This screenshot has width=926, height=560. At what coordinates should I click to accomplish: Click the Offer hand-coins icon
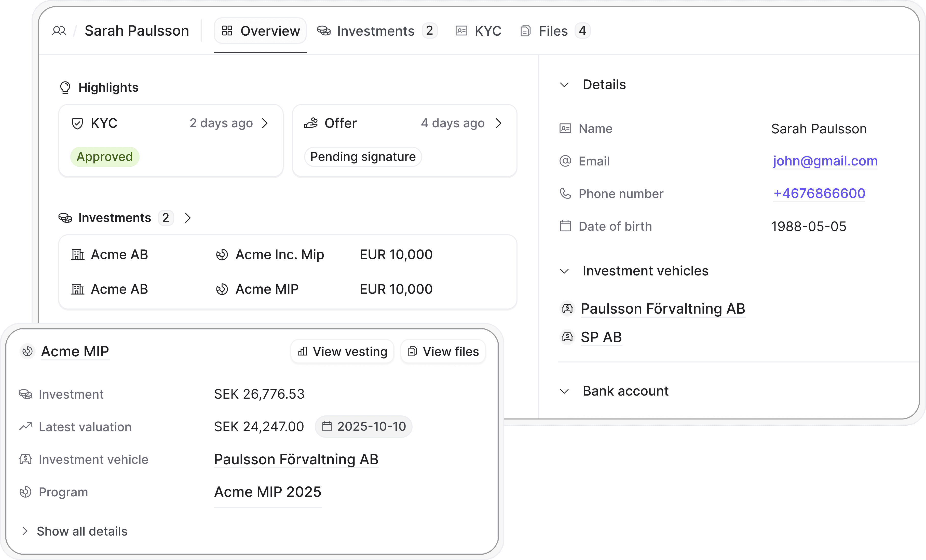(311, 123)
